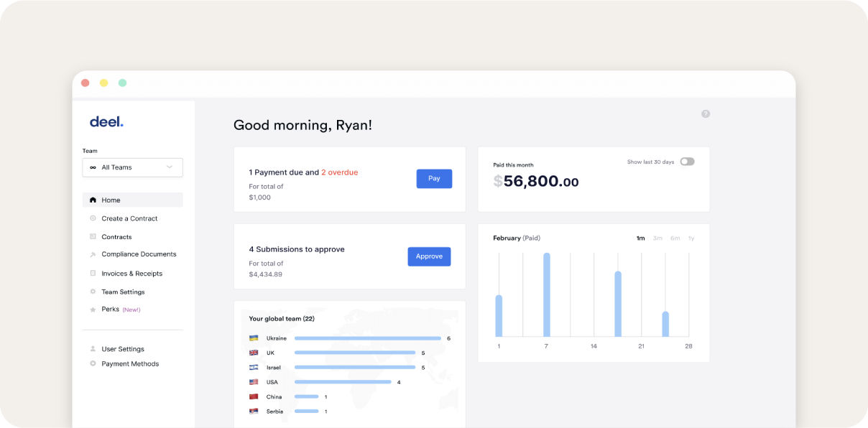Screen dimensions: 868x428
Task: Switch the chart to 3m view
Action: tap(657, 238)
